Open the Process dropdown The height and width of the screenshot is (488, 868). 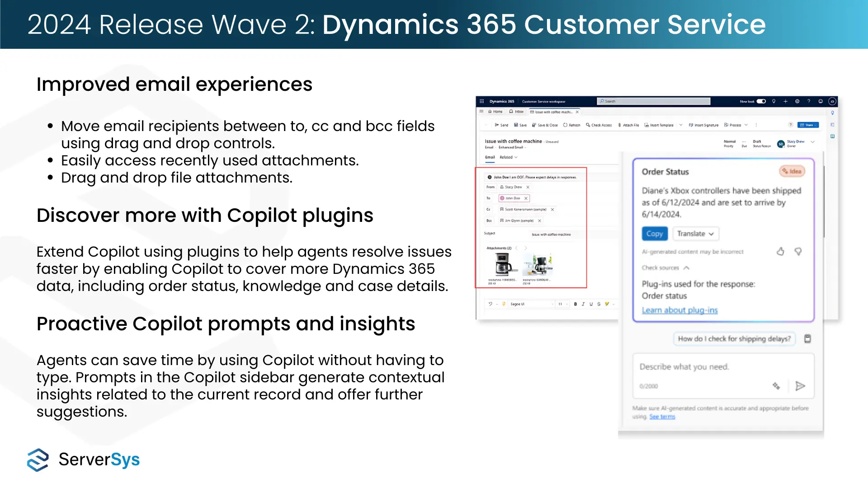pos(736,125)
